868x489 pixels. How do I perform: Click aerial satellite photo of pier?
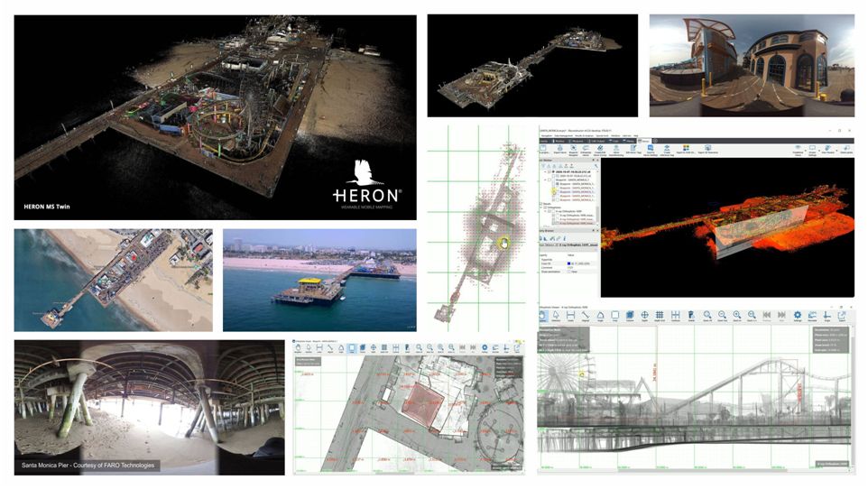tap(114, 281)
